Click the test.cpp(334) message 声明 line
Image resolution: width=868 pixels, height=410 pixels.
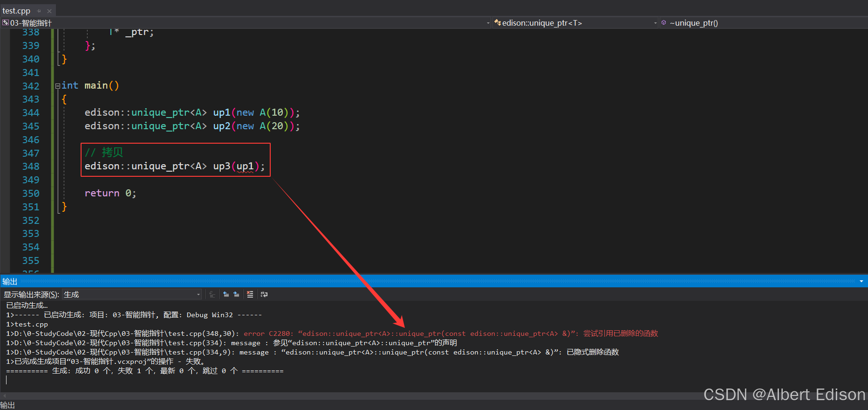(x=231, y=343)
